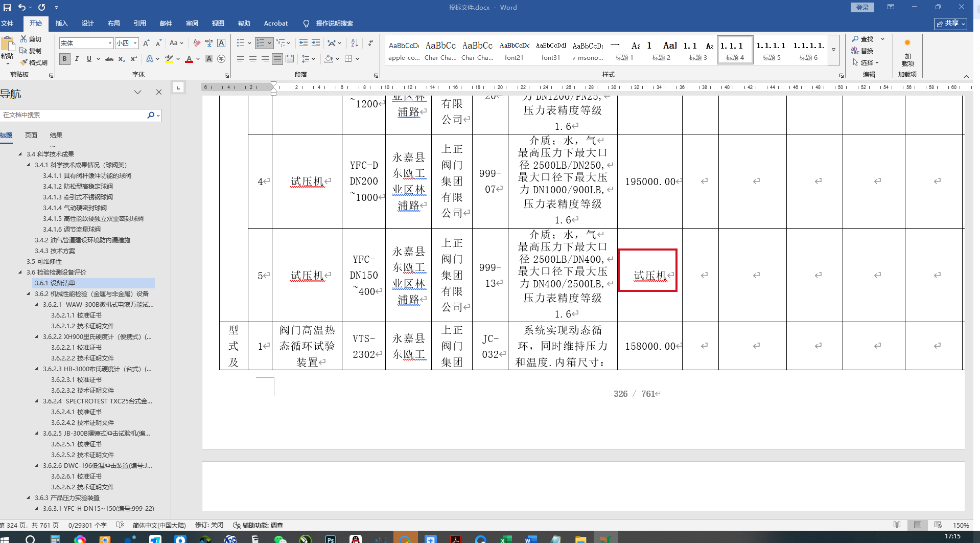Sort the selection with A-Z sort icon
This screenshot has width=980, height=543.
pos(355,43)
